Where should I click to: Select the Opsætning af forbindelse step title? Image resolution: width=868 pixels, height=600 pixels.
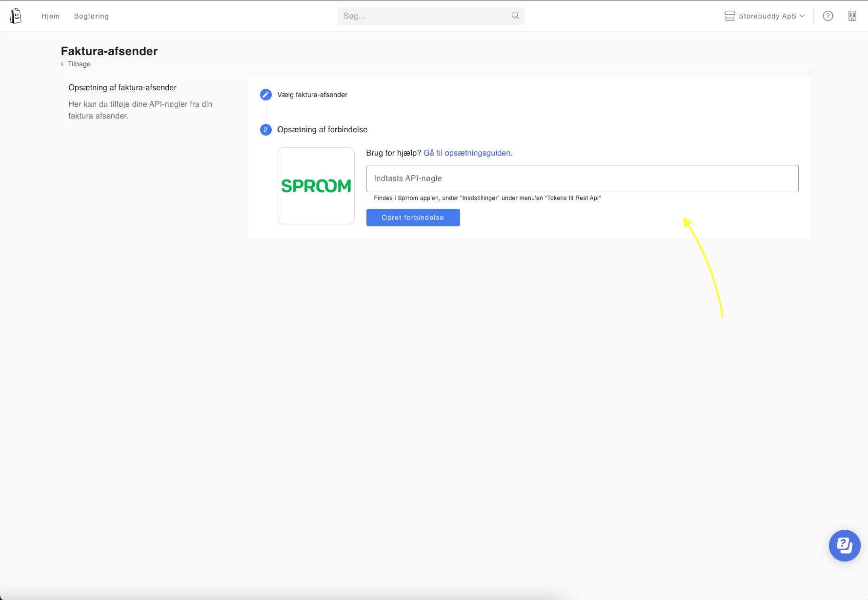tap(322, 130)
